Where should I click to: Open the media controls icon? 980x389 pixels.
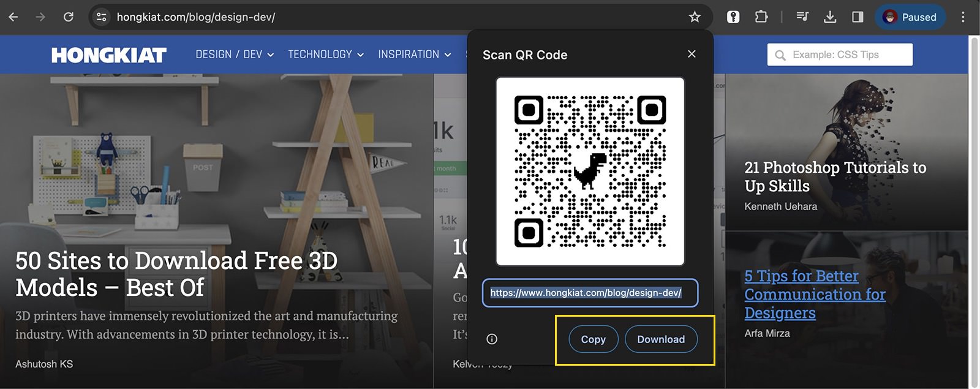[x=802, y=17]
